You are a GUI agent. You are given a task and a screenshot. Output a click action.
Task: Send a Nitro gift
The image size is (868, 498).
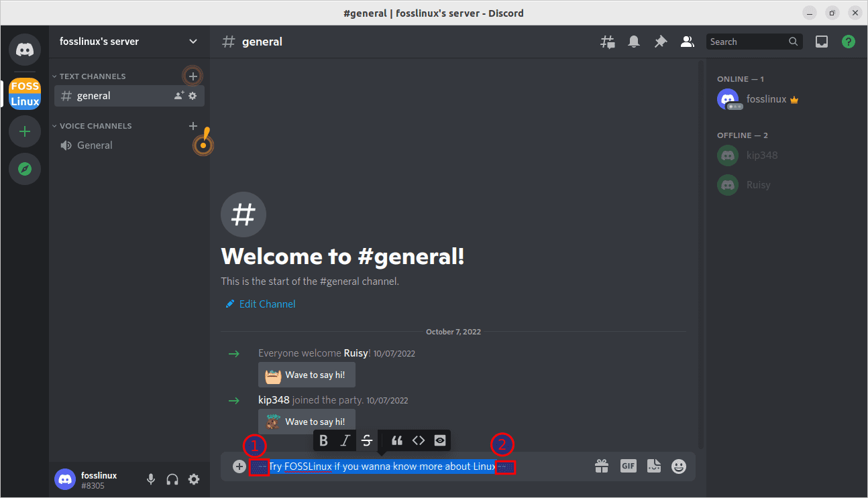(x=602, y=466)
